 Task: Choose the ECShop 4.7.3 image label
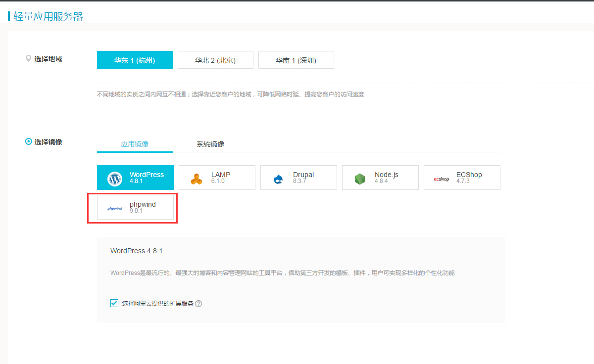pos(469,178)
